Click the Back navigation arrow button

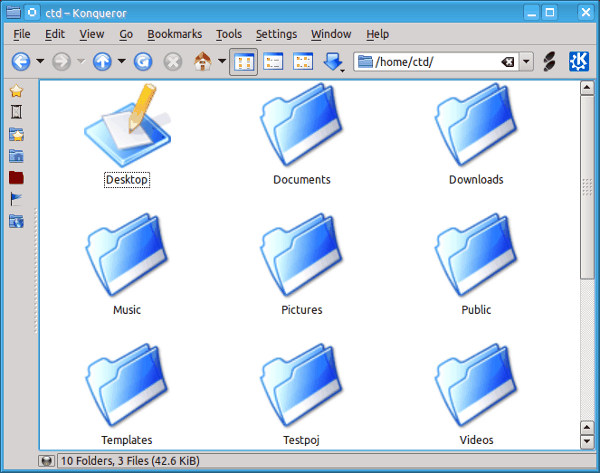20,62
